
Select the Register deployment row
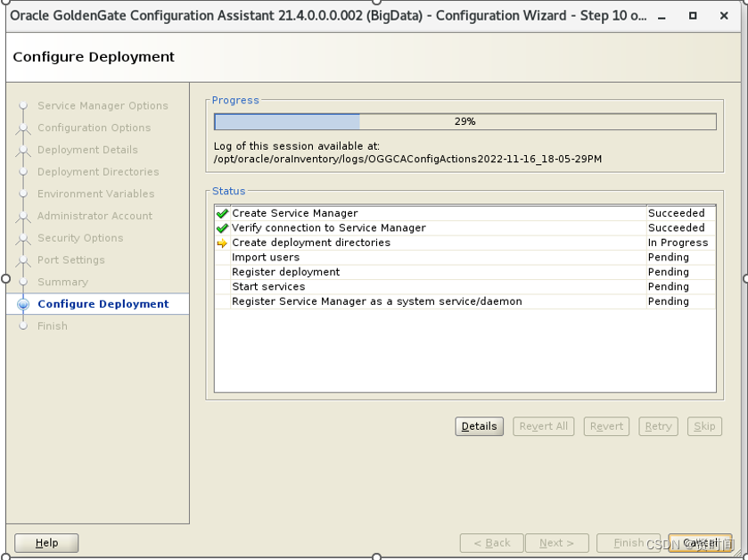tap(465, 272)
